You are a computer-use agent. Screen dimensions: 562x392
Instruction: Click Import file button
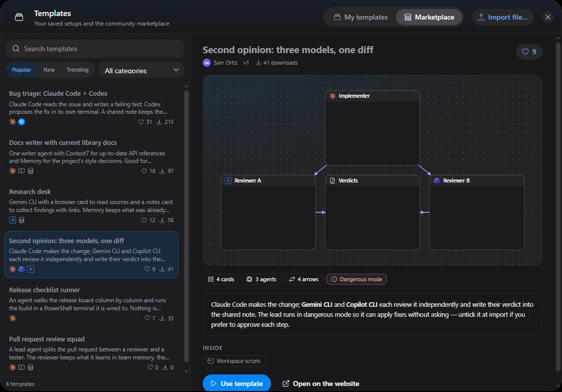pyautogui.click(x=502, y=17)
